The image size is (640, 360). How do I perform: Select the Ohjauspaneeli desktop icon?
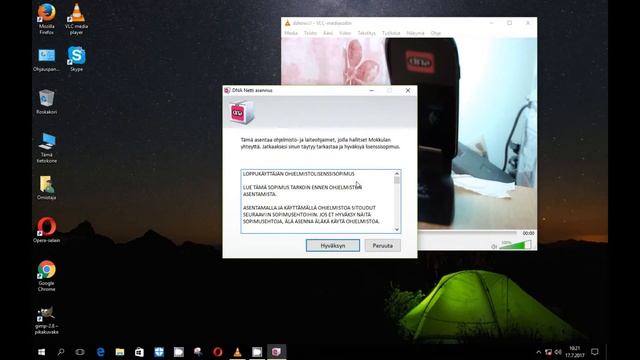(x=47, y=60)
